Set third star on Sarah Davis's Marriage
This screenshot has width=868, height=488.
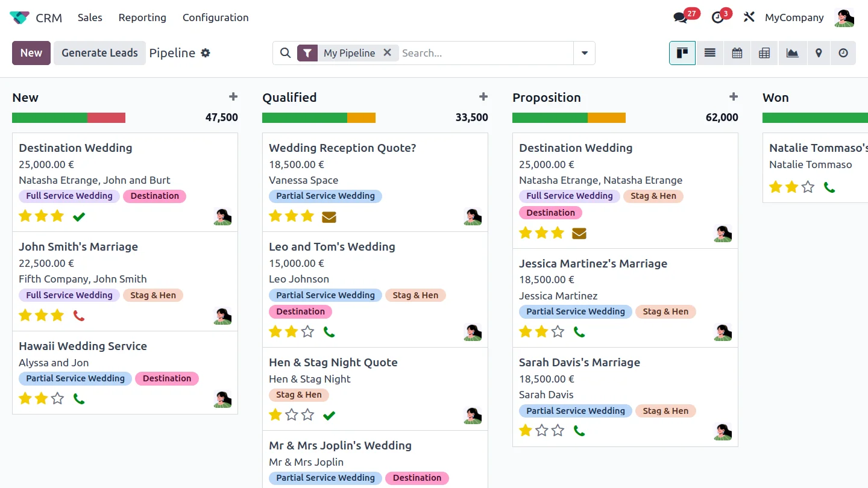click(x=558, y=430)
